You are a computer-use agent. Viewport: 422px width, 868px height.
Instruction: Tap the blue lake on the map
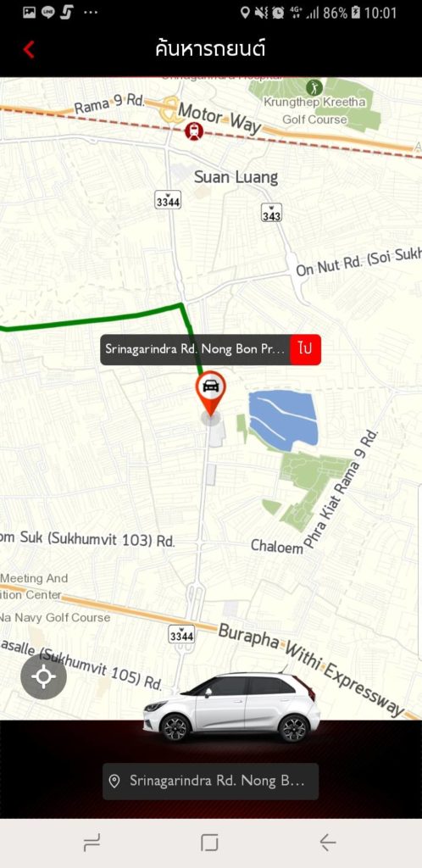click(x=283, y=418)
